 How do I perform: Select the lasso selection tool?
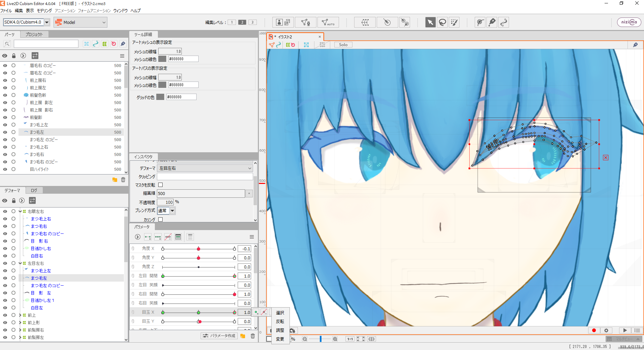tap(442, 22)
